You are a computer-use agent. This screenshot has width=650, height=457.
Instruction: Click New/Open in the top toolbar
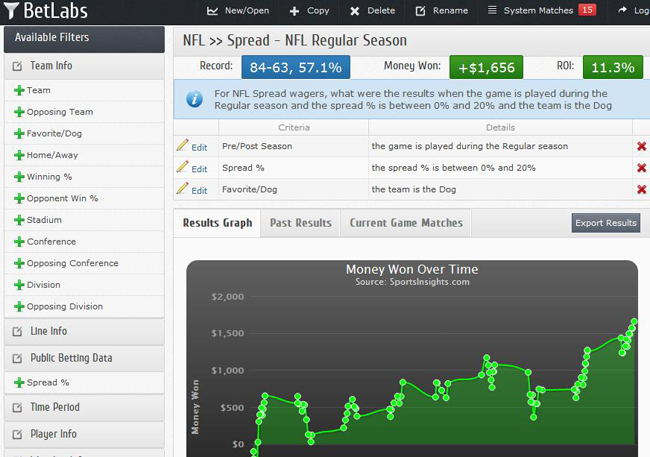pyautogui.click(x=238, y=11)
